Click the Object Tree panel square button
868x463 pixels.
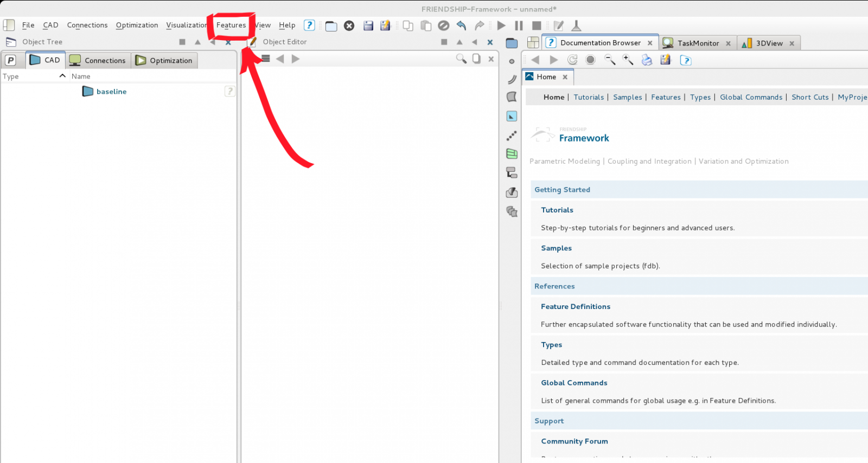coord(182,42)
